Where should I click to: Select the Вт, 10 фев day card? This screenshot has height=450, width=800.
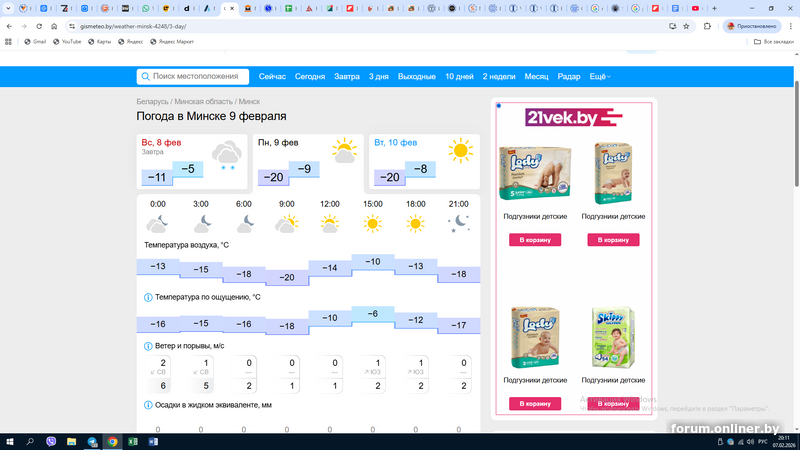click(424, 161)
